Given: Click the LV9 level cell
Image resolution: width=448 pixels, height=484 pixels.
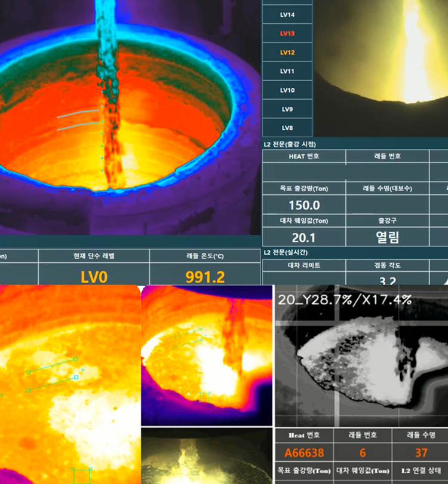Looking at the screenshot, I should (x=287, y=109).
